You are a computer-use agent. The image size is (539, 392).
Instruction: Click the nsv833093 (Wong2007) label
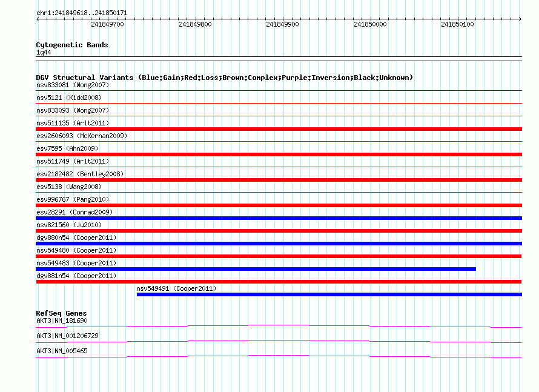click(x=73, y=110)
